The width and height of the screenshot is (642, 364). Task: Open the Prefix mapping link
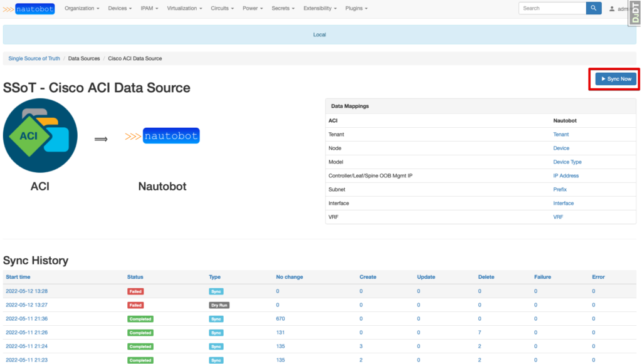tap(560, 190)
